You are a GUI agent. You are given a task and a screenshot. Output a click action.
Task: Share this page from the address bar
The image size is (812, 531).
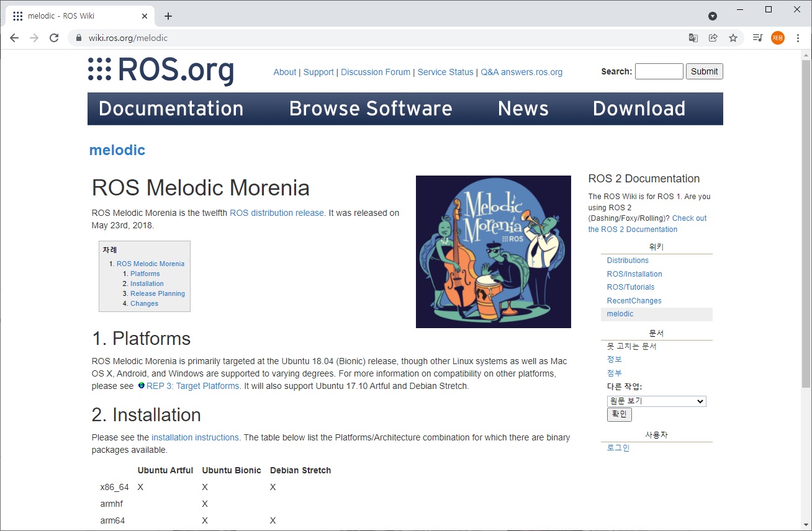coord(713,38)
